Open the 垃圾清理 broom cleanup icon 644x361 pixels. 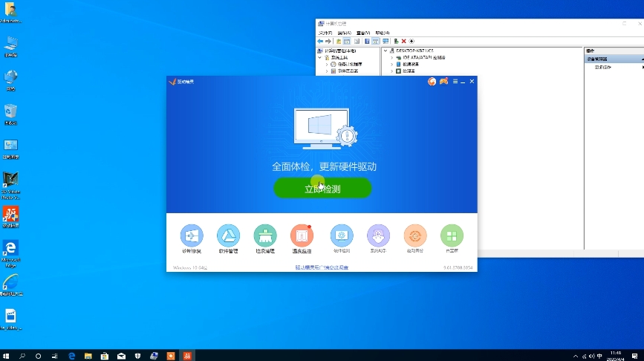pyautogui.click(x=265, y=235)
